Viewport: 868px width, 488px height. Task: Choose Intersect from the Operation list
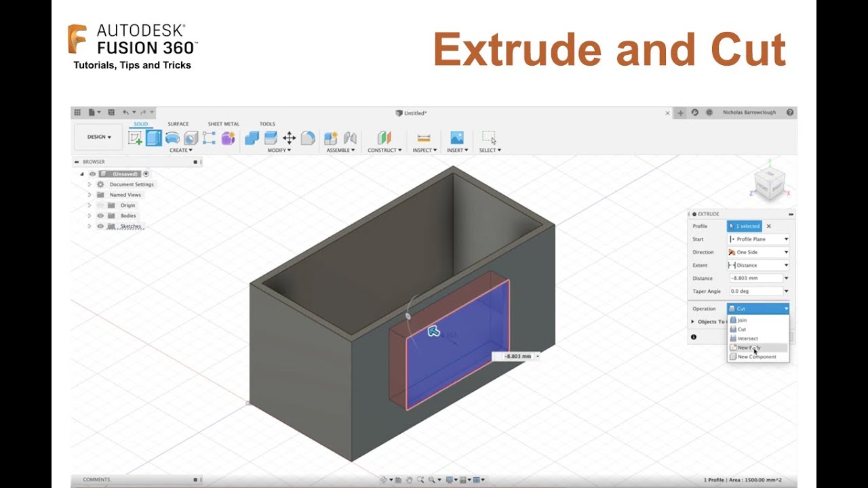click(x=758, y=338)
